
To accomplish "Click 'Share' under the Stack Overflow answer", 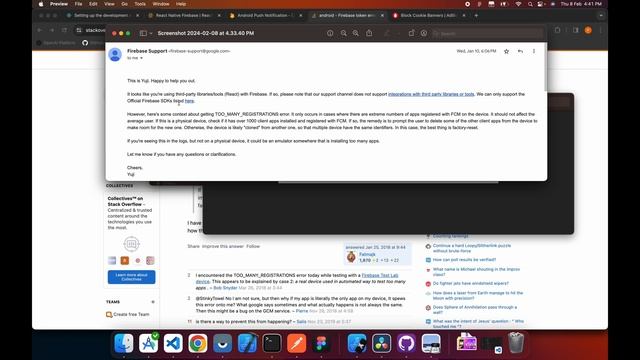I will pyautogui.click(x=193, y=247).
